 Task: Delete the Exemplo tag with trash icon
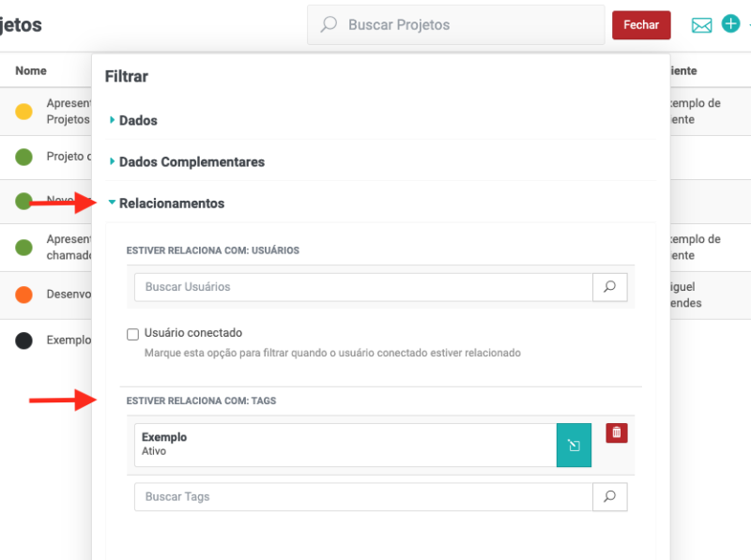(617, 432)
